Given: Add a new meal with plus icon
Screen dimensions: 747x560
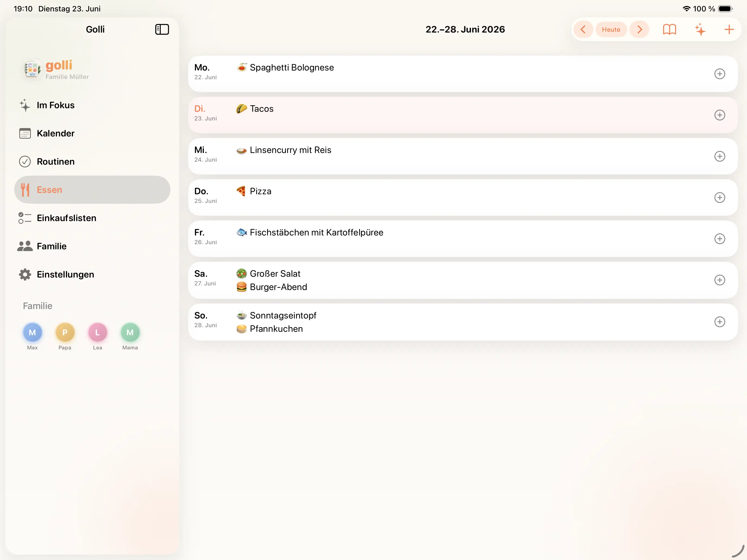Looking at the screenshot, I should click(729, 29).
